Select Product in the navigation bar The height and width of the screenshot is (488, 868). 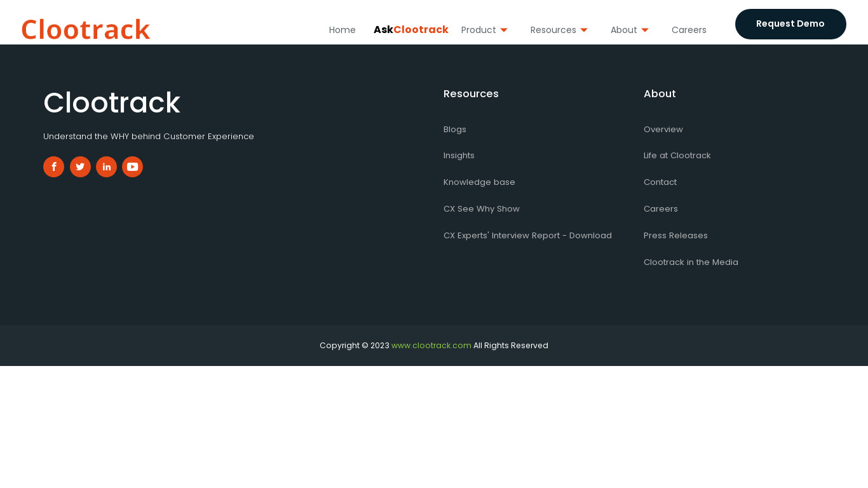tap(478, 30)
